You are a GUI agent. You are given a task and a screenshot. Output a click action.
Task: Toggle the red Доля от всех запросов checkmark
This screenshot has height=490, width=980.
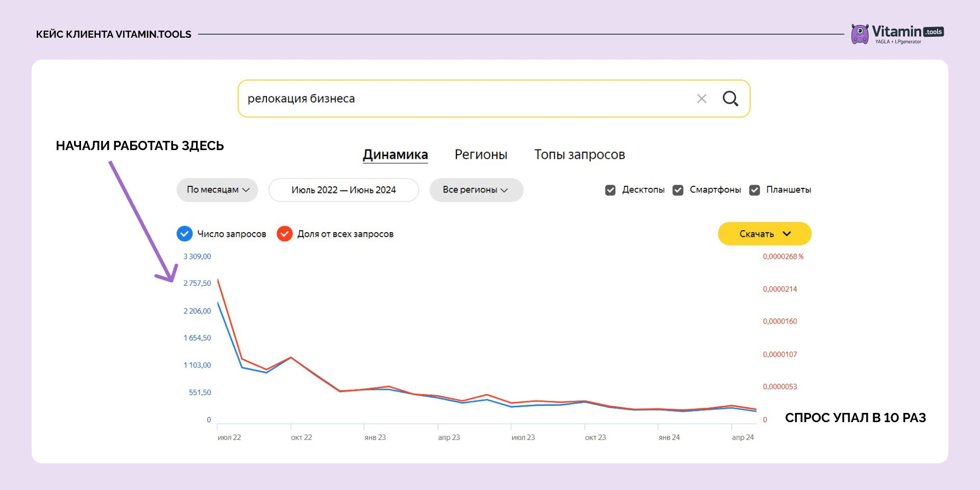click(284, 234)
